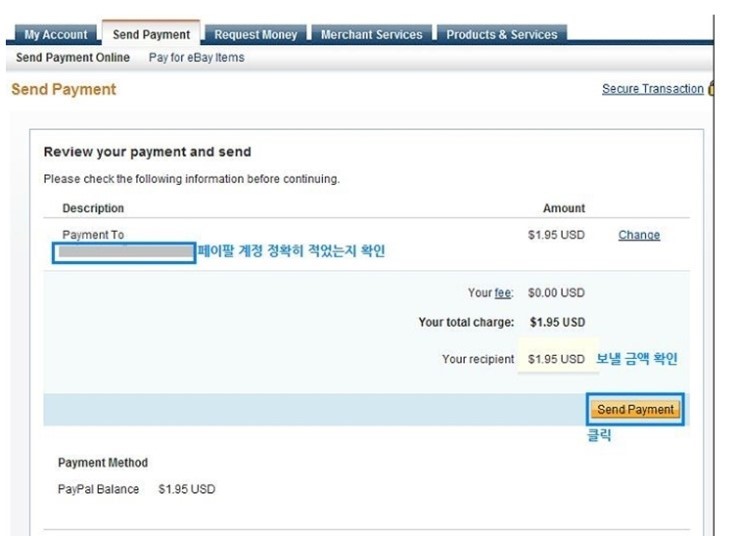Select the Send Payment tab

point(151,35)
